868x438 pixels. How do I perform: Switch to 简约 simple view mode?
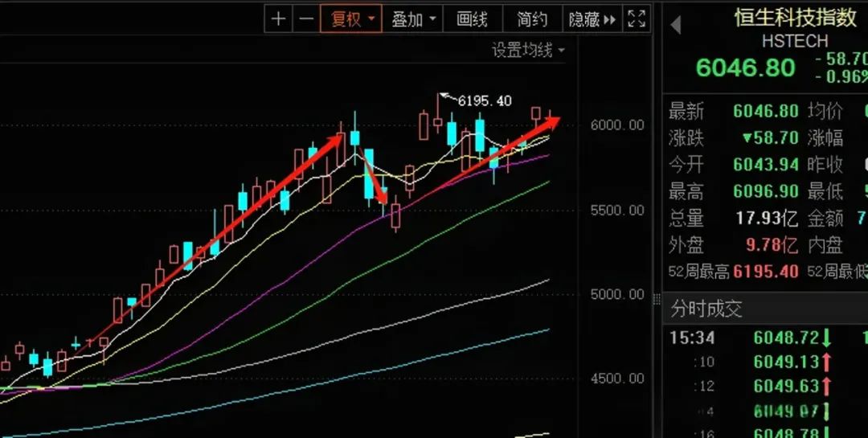[x=532, y=19]
